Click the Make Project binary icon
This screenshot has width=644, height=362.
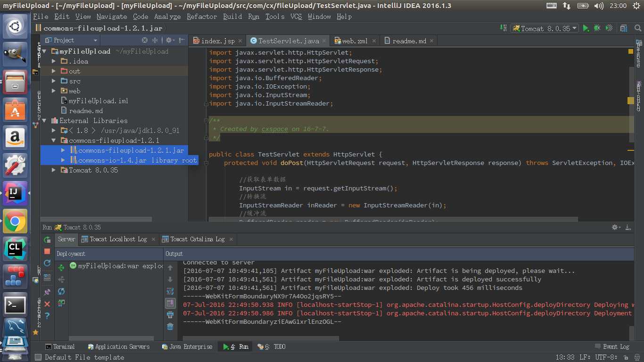[x=504, y=28]
